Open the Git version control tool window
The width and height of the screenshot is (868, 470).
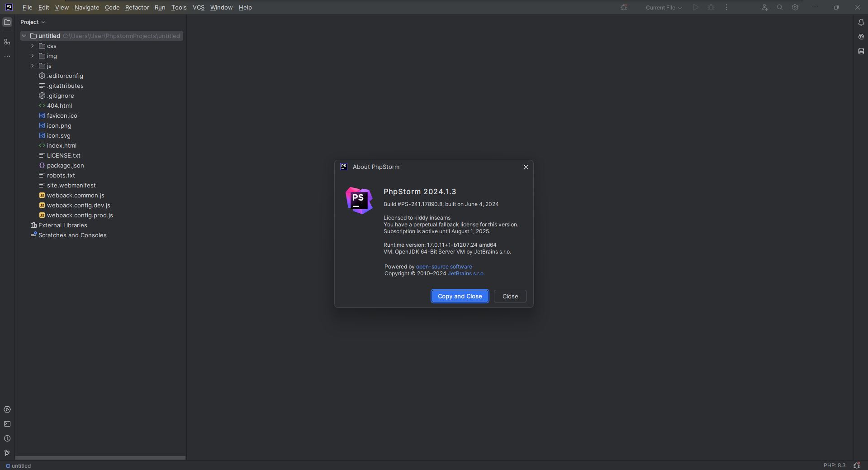[7, 453]
